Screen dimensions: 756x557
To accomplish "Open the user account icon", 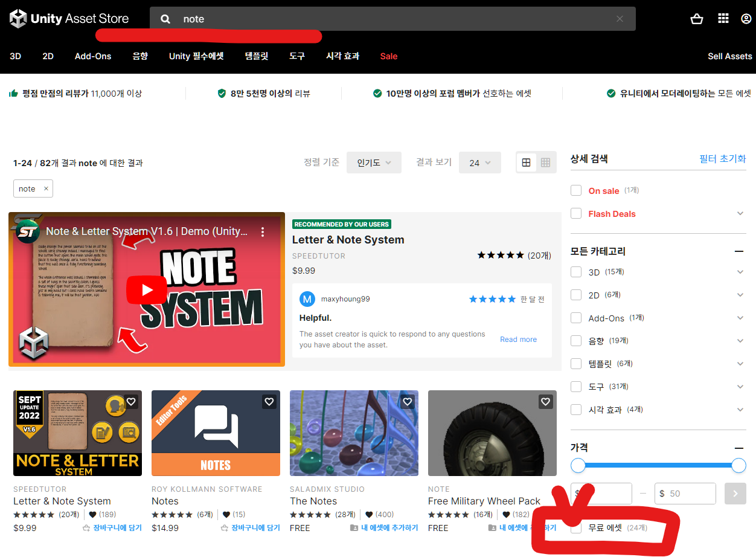I will pyautogui.click(x=746, y=19).
